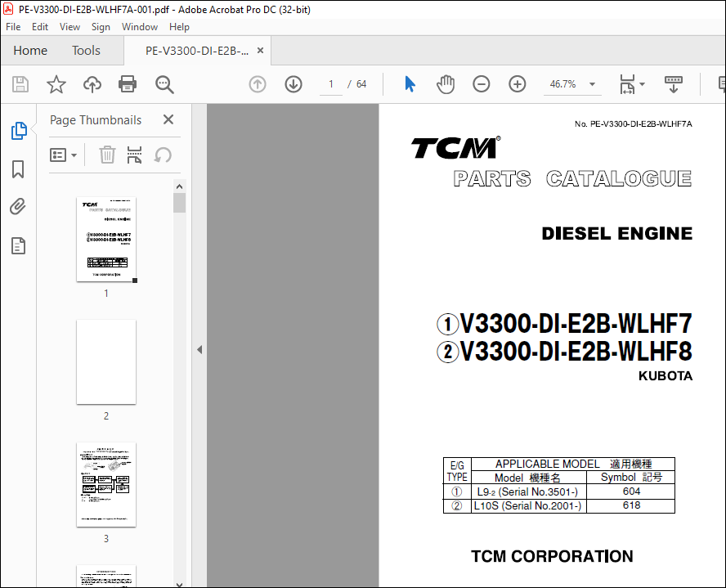This screenshot has width=726, height=588.
Task: Go to previous page arrow
Action: click(x=258, y=84)
